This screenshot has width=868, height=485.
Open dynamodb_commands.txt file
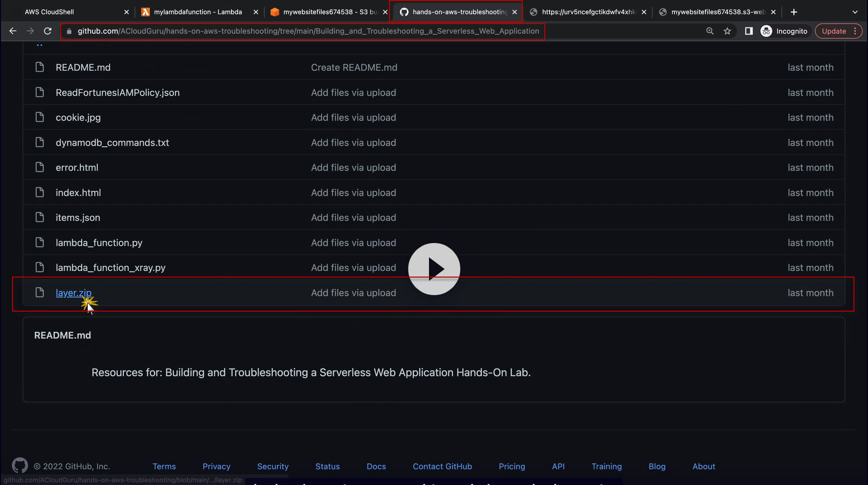point(112,142)
